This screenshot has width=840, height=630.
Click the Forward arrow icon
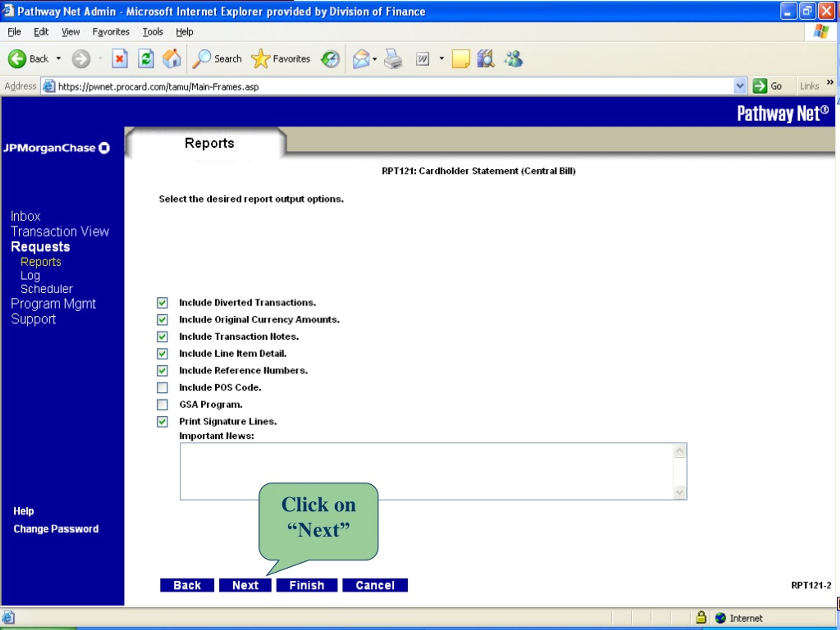[x=81, y=59]
